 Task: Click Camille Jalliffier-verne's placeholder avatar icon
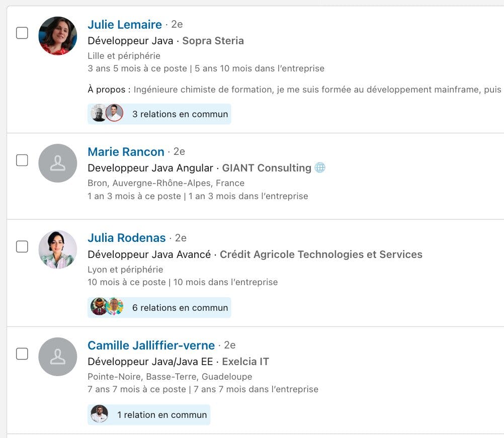(58, 357)
